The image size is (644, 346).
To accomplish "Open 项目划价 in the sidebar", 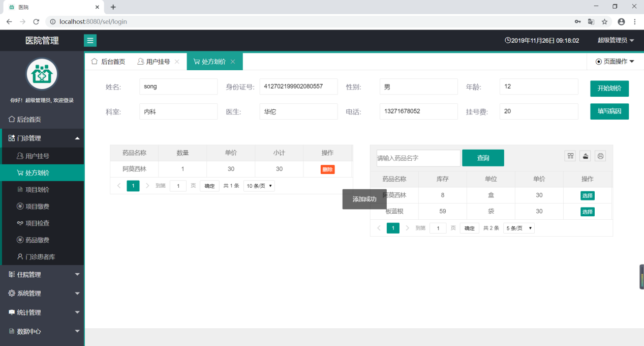I will tap(42, 189).
